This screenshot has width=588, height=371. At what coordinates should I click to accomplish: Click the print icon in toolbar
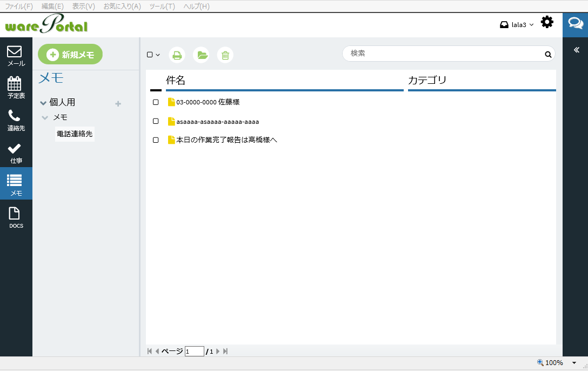[177, 55]
